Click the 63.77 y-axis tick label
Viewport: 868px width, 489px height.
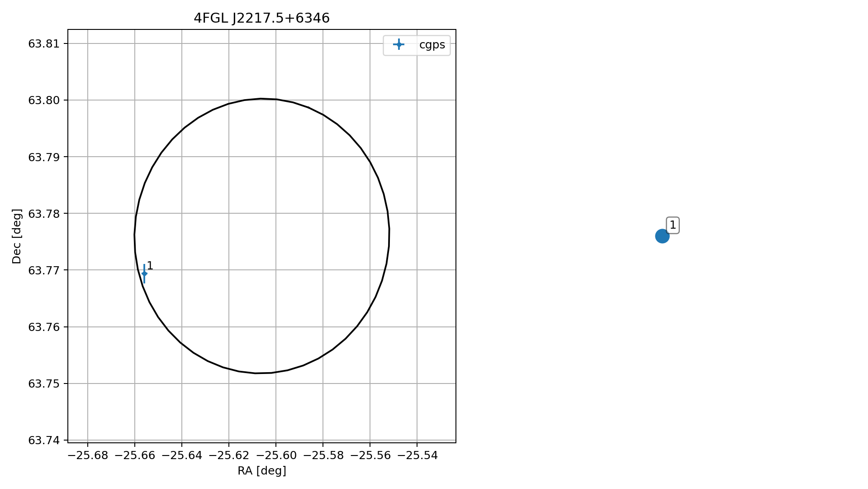tap(44, 270)
